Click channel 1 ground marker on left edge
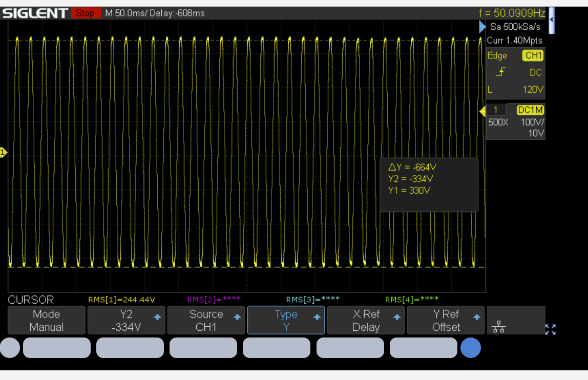588x380 pixels. click(x=3, y=153)
